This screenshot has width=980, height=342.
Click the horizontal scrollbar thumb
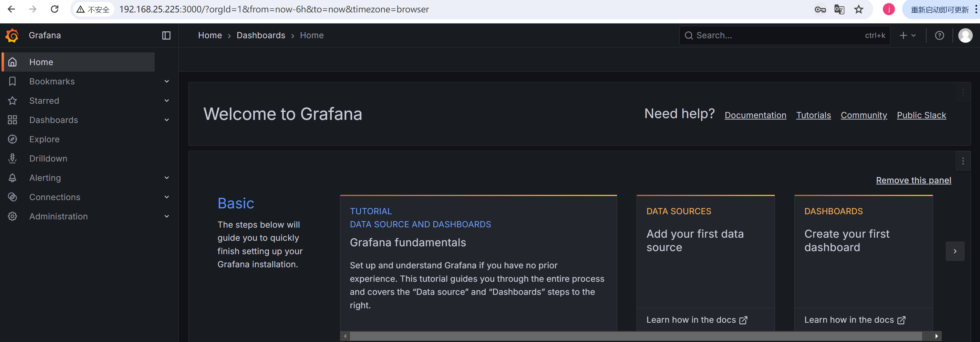point(636,336)
